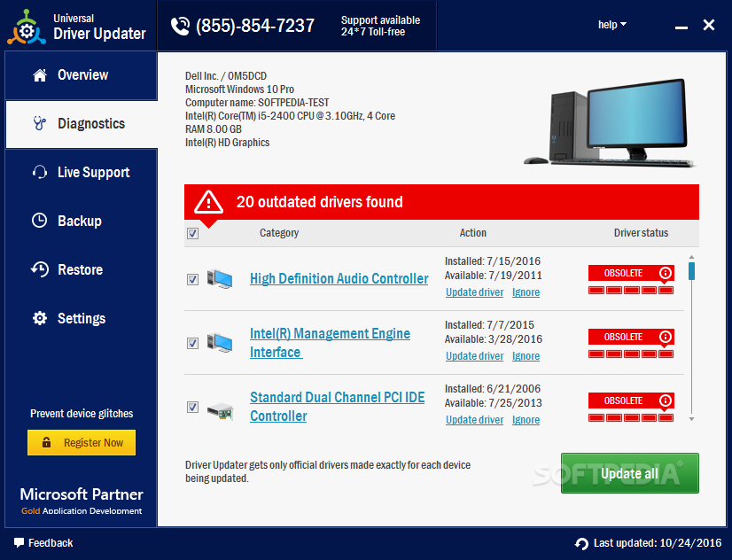Click the Feedback link in the footer
The height and width of the screenshot is (560, 732).
click(x=51, y=543)
